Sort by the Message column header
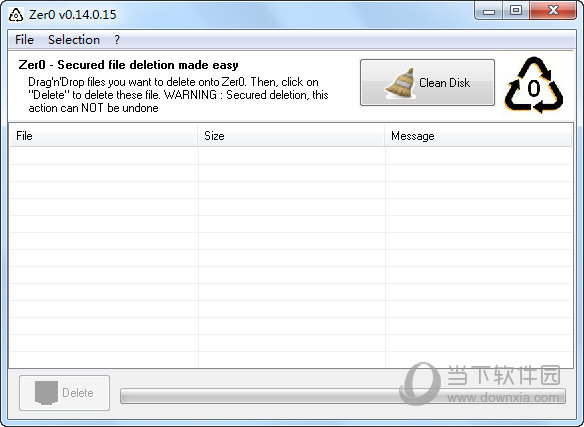This screenshot has height=427, width=584. 478,136
